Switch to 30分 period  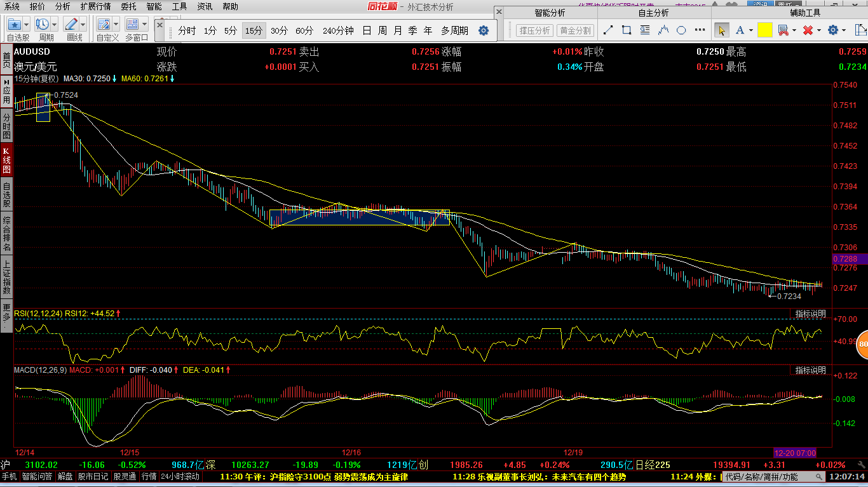click(x=279, y=30)
